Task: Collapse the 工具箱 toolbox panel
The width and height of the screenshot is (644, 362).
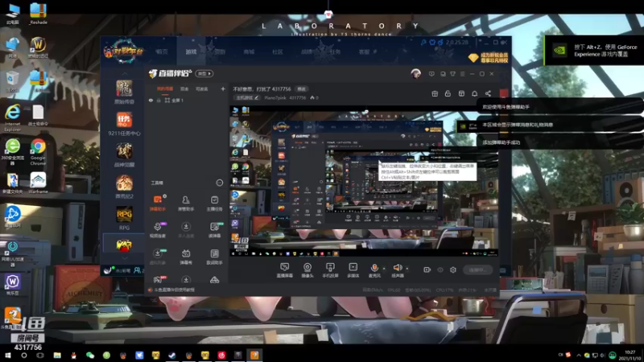Action: [219, 183]
